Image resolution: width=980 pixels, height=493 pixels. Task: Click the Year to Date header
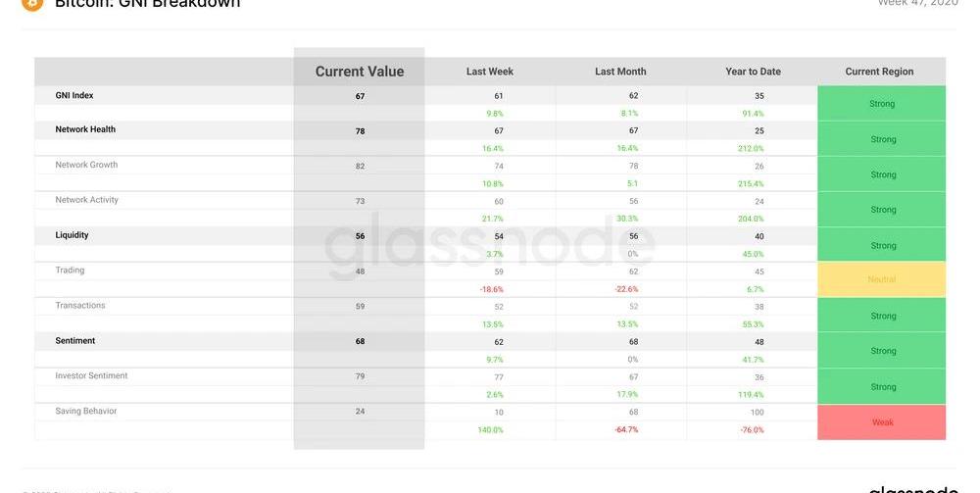753,72
